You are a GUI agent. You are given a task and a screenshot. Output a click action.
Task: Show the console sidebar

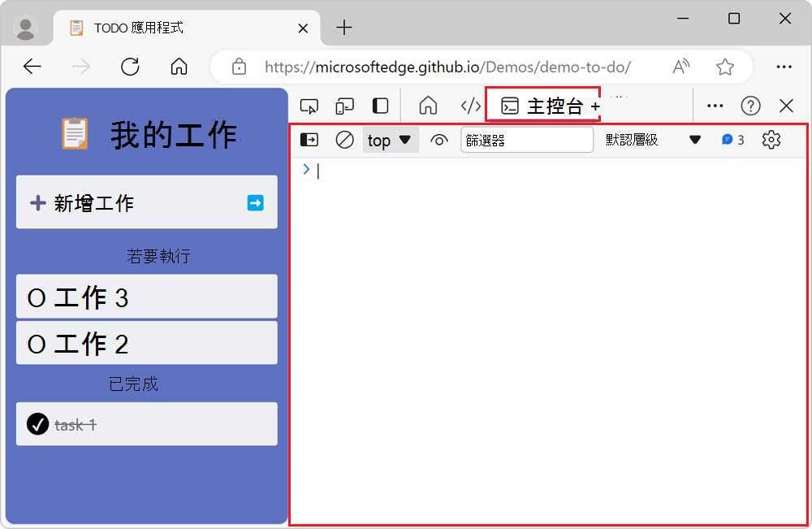(309, 139)
